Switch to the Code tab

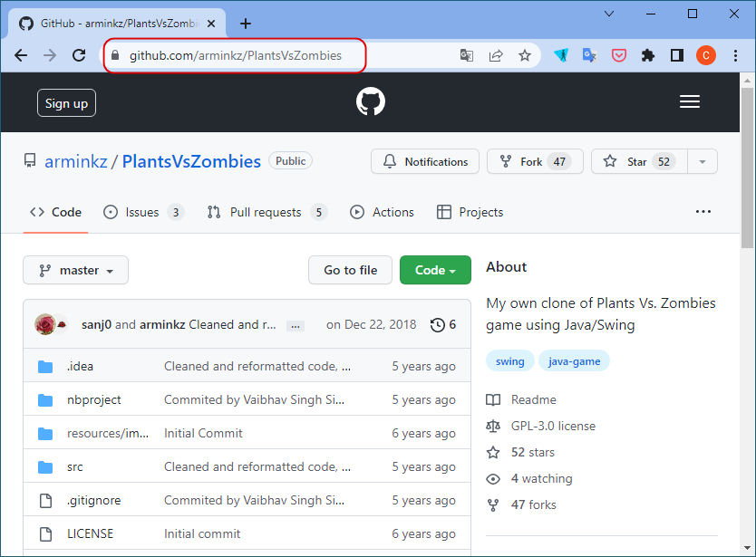click(55, 212)
